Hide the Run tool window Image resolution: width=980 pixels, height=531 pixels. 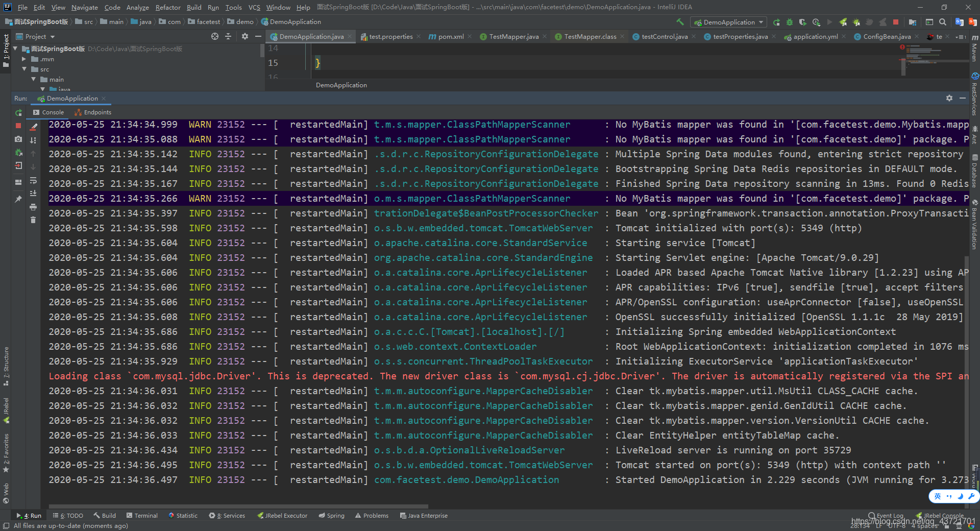pyautogui.click(x=963, y=98)
